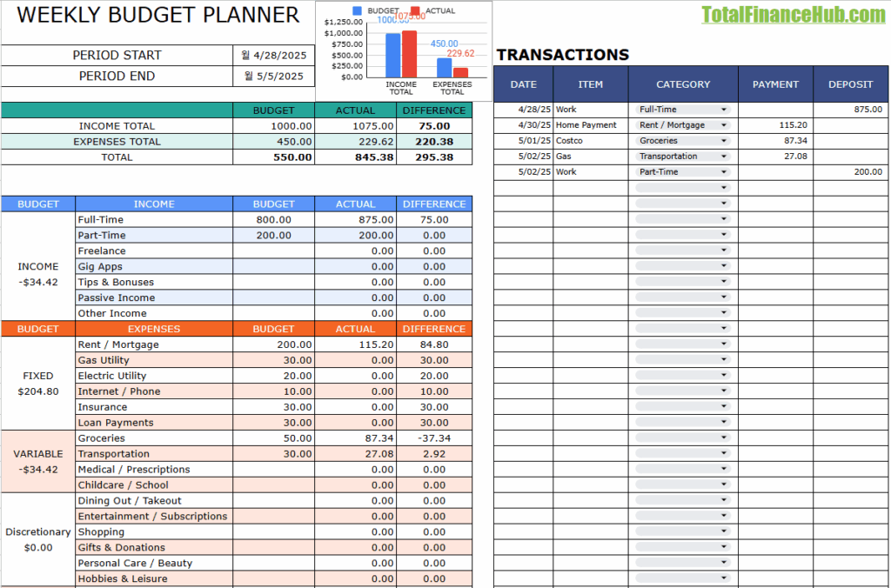Click the Costco item cell
The width and height of the screenshot is (891, 588).
(x=591, y=141)
